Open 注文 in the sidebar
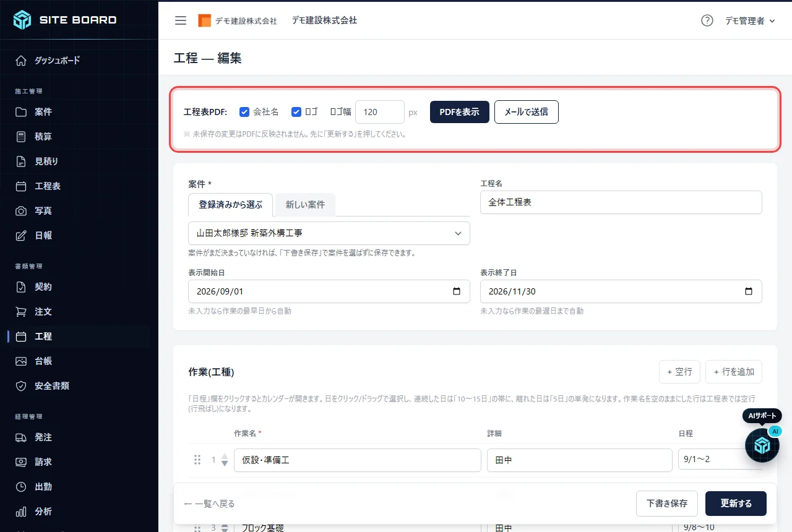Image resolution: width=792 pixels, height=532 pixels. click(79, 312)
